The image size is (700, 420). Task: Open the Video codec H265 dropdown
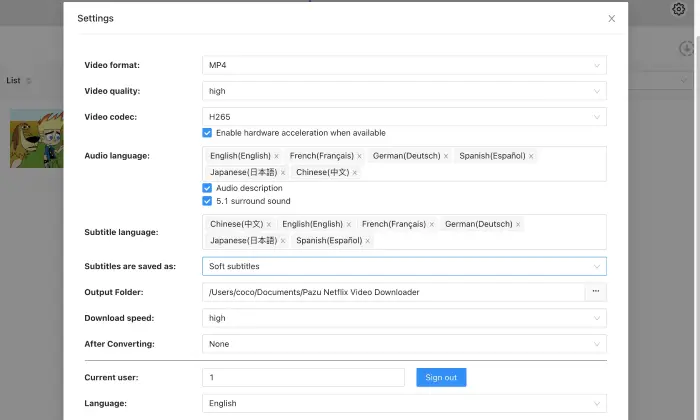tap(404, 117)
